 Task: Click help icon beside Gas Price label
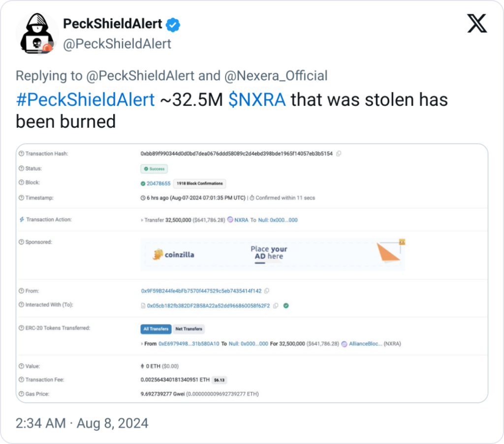coord(21,394)
